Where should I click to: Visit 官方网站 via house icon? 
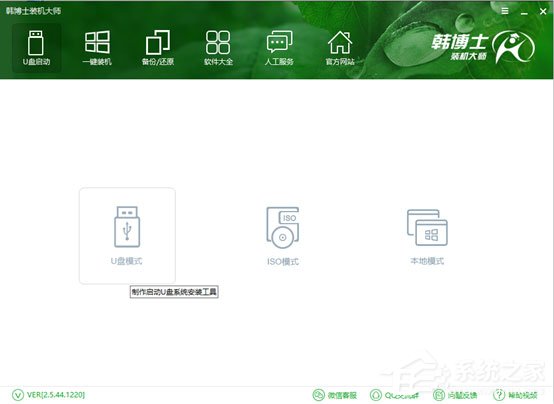(x=340, y=42)
